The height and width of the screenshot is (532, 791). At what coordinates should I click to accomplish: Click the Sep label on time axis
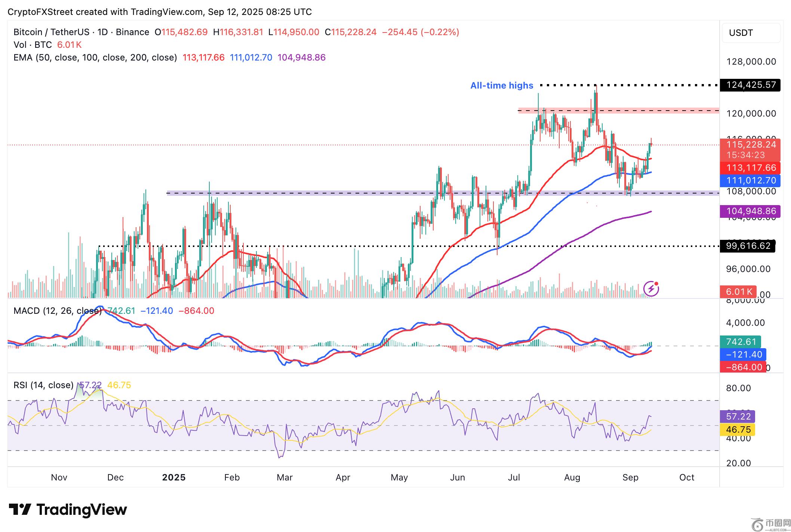click(630, 477)
